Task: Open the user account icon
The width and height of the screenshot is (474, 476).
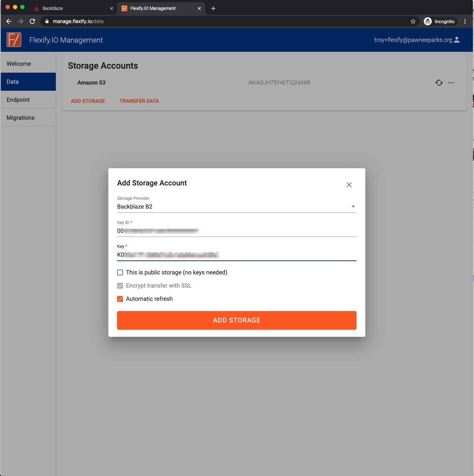Action: (x=457, y=40)
